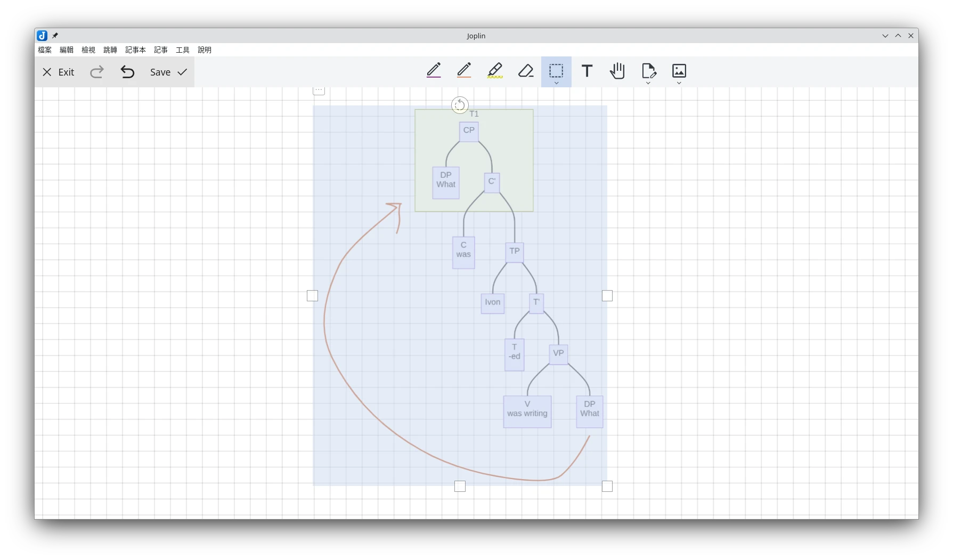
Task: Open the selection's three-dot menu
Action: tap(319, 90)
